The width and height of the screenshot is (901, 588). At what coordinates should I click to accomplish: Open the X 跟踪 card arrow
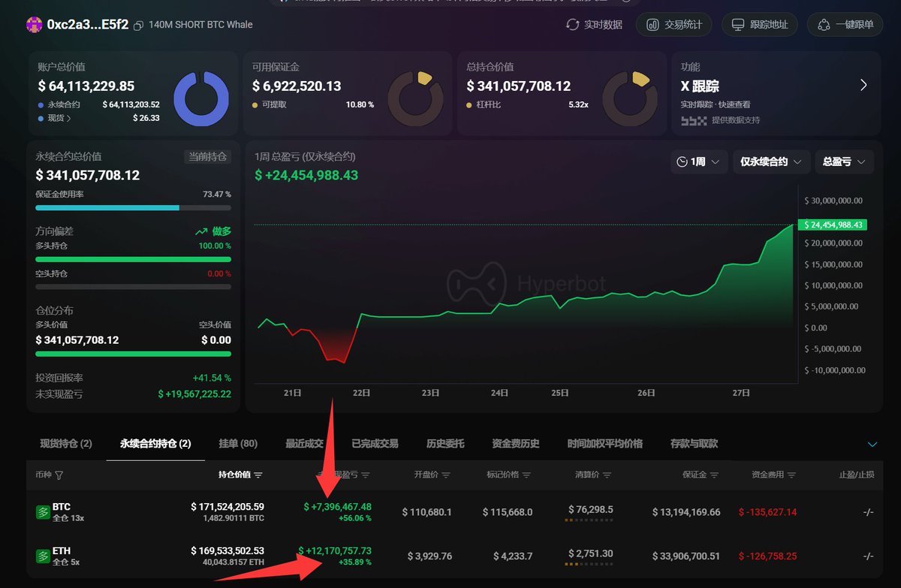coord(863,85)
